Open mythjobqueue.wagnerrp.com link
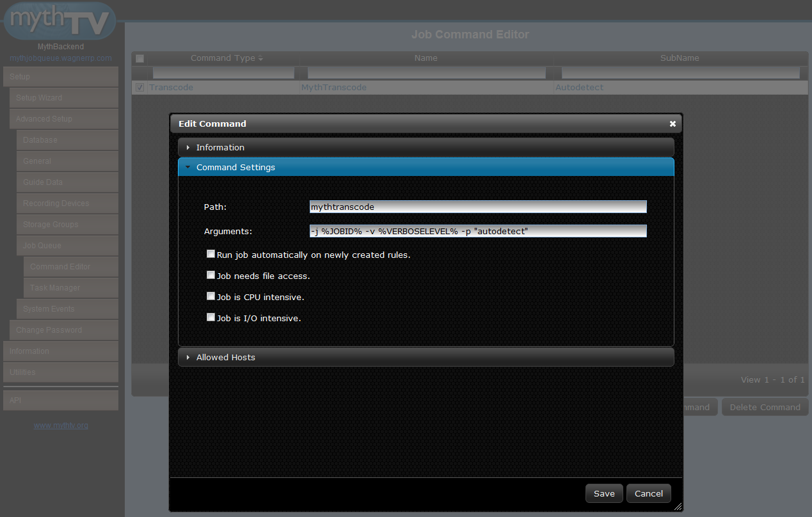 (61, 58)
